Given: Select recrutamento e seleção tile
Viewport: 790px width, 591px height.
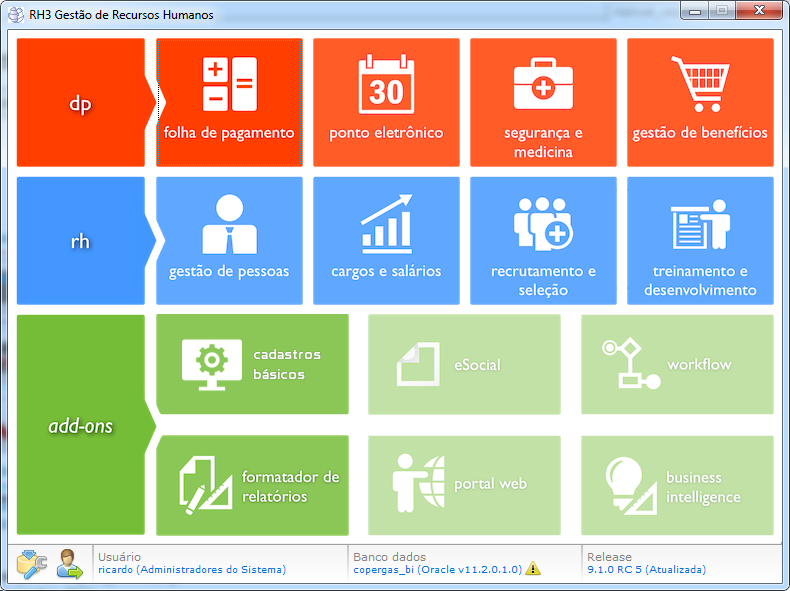Looking at the screenshot, I should (x=543, y=240).
